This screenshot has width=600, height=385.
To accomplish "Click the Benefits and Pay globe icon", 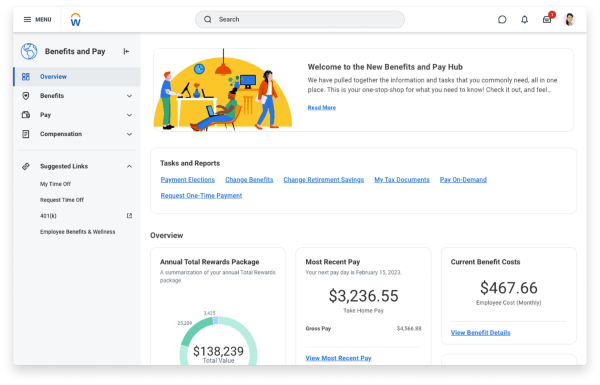I will tap(29, 51).
